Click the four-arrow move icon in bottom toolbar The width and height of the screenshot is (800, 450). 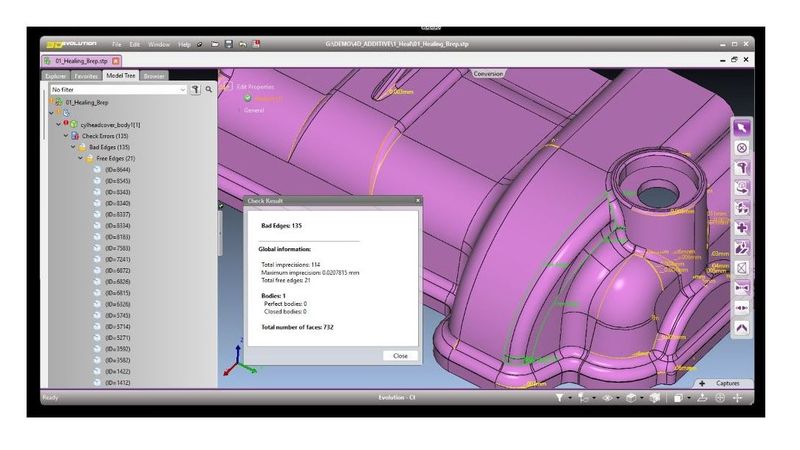pyautogui.click(x=737, y=397)
